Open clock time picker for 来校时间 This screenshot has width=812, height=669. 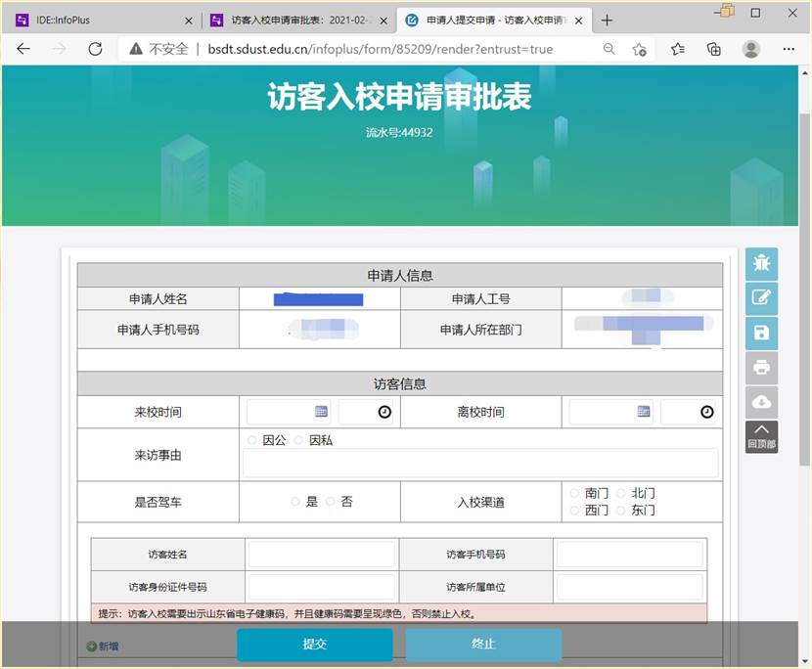point(384,413)
